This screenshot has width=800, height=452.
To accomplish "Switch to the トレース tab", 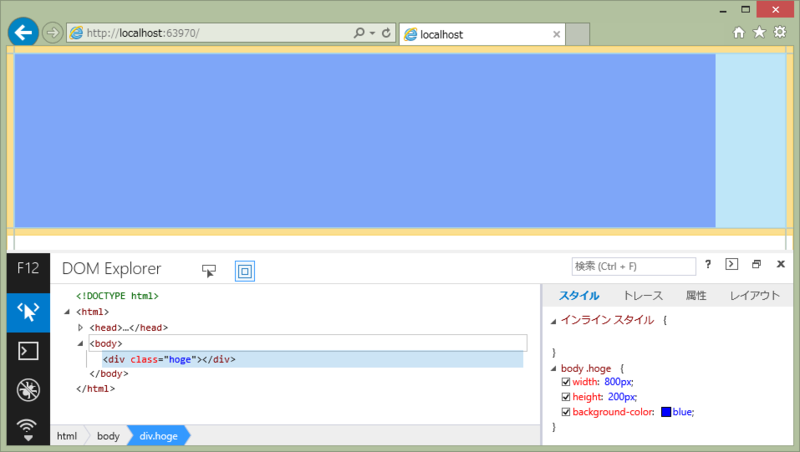I will (x=643, y=296).
